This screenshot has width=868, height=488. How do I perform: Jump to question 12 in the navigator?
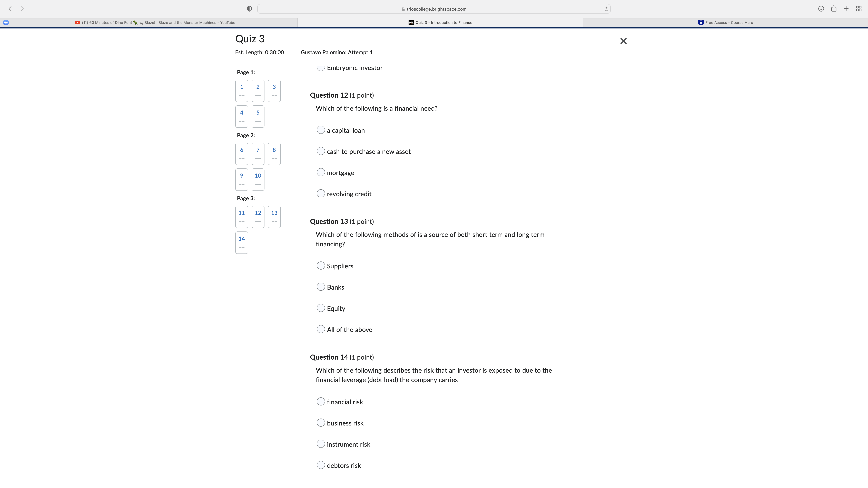point(258,217)
